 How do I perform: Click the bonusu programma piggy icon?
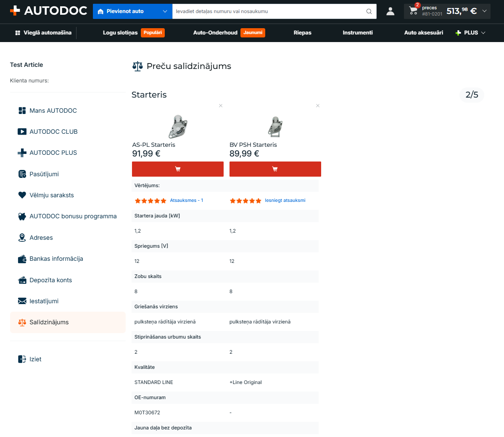tap(22, 217)
